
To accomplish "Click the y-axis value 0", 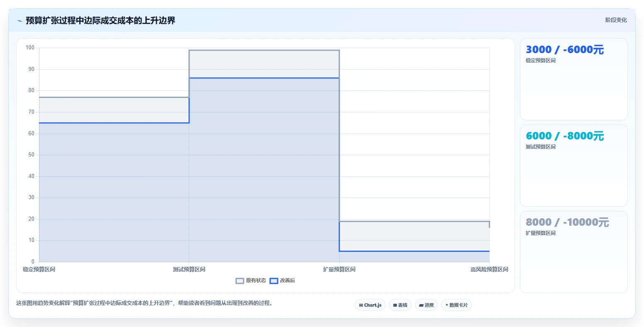I will tap(33, 262).
